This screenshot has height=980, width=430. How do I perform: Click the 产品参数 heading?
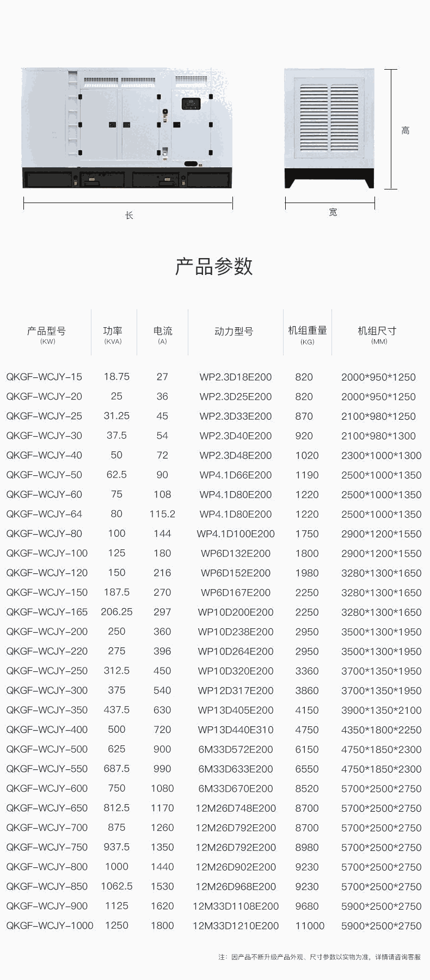tap(214, 266)
